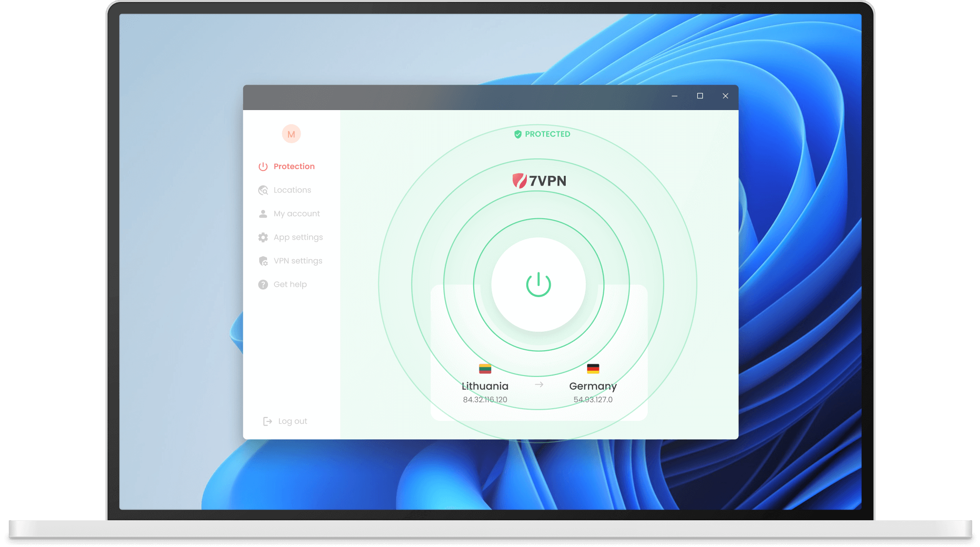Click the Locations globe icon
Screen dimensions: 980x547
263,190
